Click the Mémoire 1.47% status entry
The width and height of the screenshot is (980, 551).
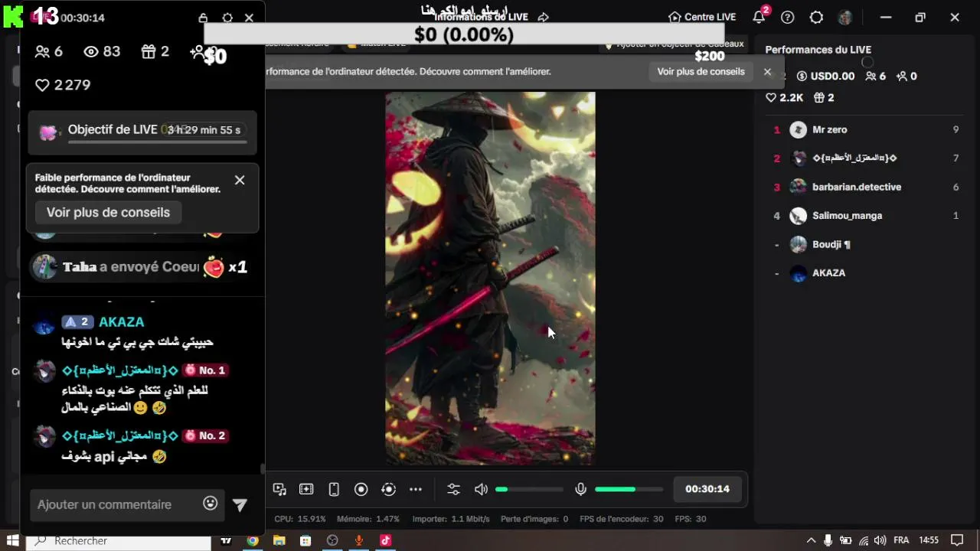pos(368,519)
